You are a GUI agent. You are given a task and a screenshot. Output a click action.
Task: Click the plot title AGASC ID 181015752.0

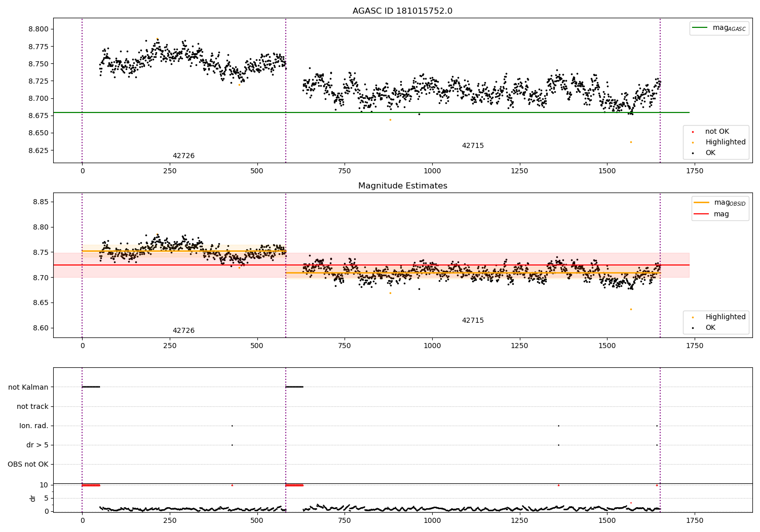coord(402,11)
